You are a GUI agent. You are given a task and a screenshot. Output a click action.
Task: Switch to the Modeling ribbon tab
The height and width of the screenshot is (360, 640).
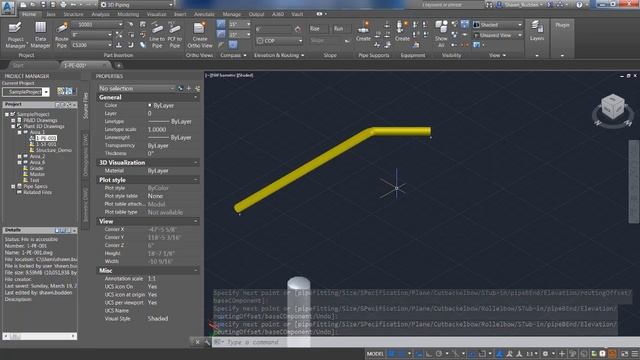click(x=128, y=14)
